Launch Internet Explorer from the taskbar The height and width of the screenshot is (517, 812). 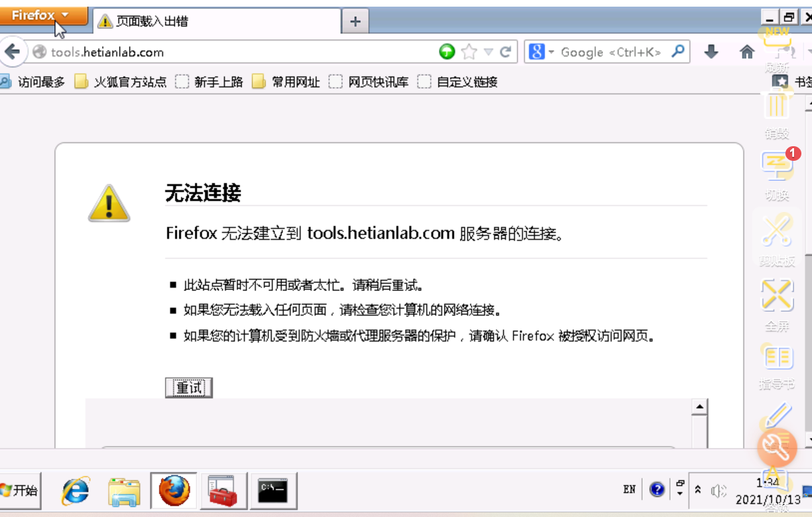[75, 492]
